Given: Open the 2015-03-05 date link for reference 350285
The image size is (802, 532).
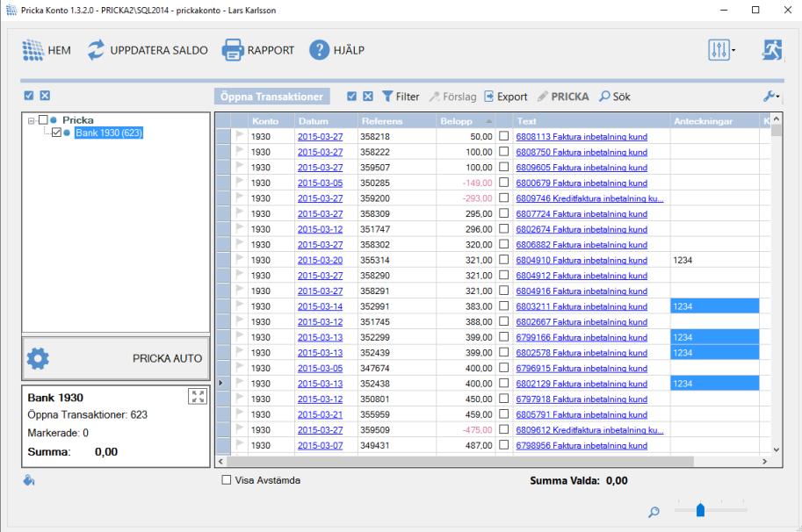Looking at the screenshot, I should tap(321, 183).
